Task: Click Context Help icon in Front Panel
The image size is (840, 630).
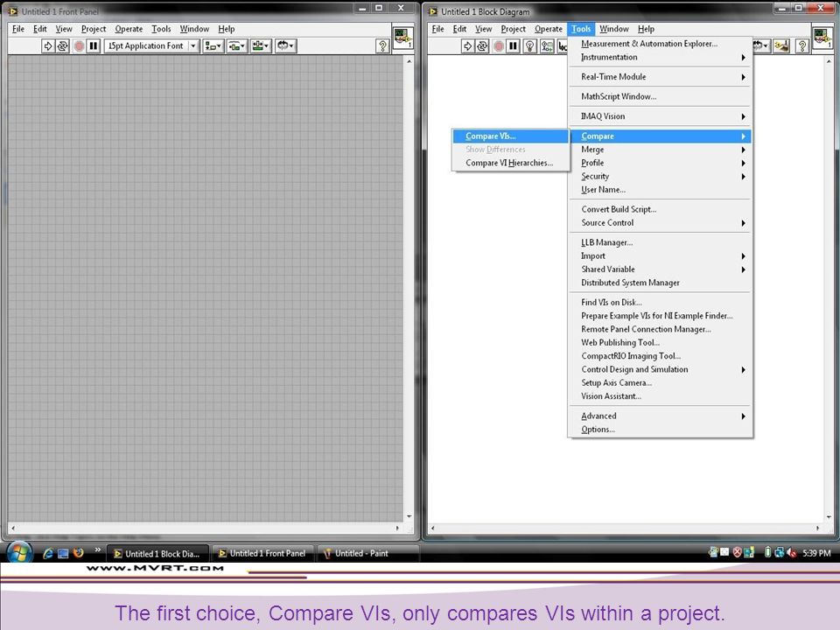Action: pos(382,46)
